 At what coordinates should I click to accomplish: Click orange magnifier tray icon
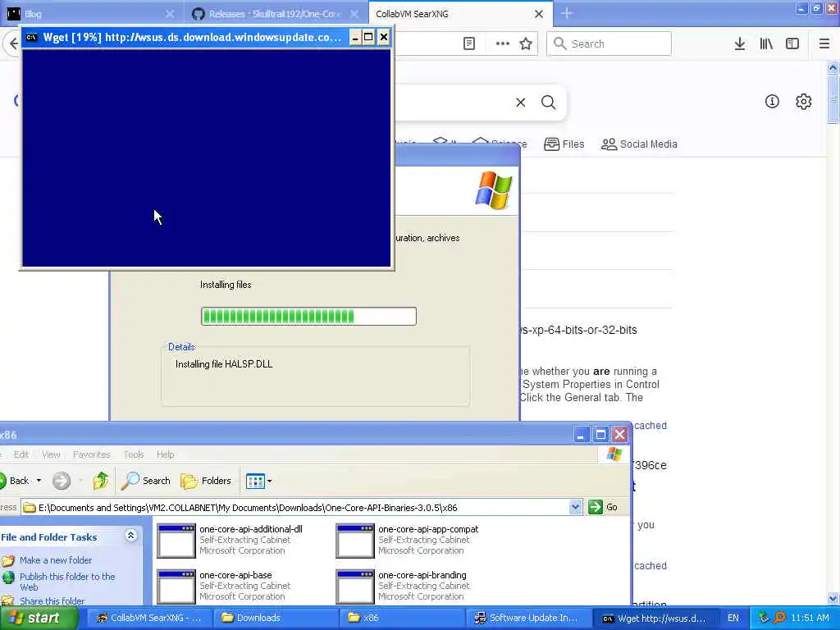click(x=779, y=618)
